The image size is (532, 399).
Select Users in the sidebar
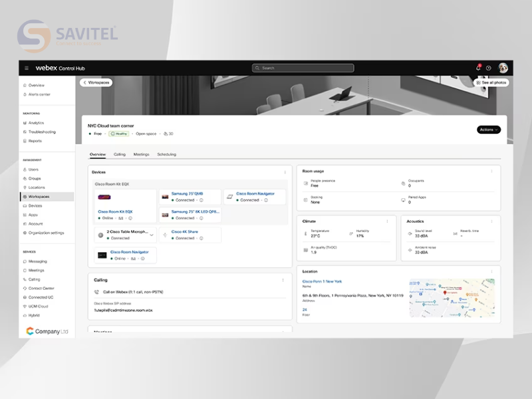click(33, 170)
